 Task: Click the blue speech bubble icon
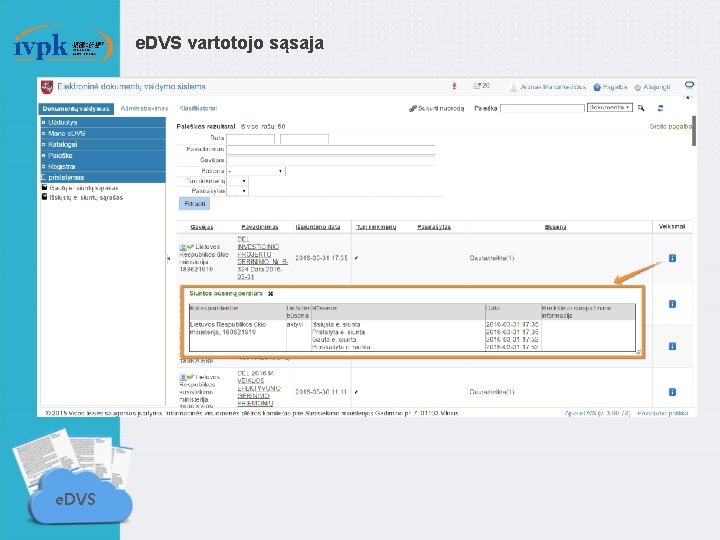(689, 85)
